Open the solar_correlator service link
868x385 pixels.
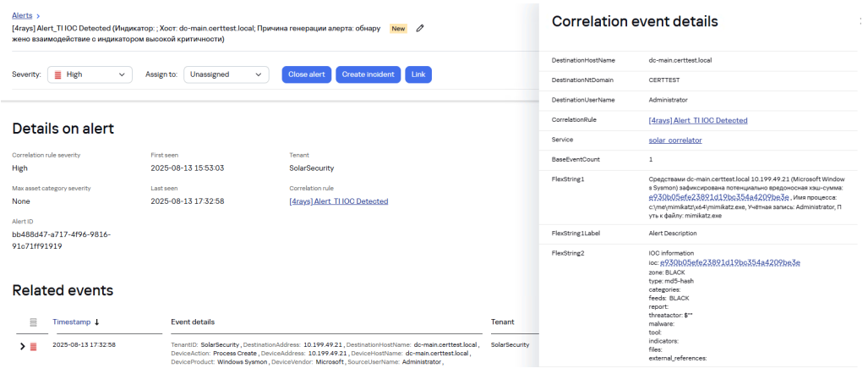pyautogui.click(x=674, y=140)
